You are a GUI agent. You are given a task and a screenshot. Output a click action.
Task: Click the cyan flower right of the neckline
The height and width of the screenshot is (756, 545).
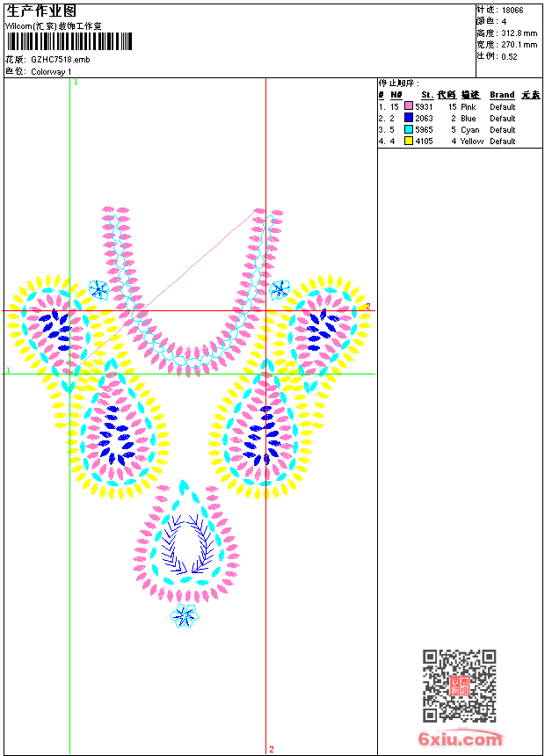280,290
